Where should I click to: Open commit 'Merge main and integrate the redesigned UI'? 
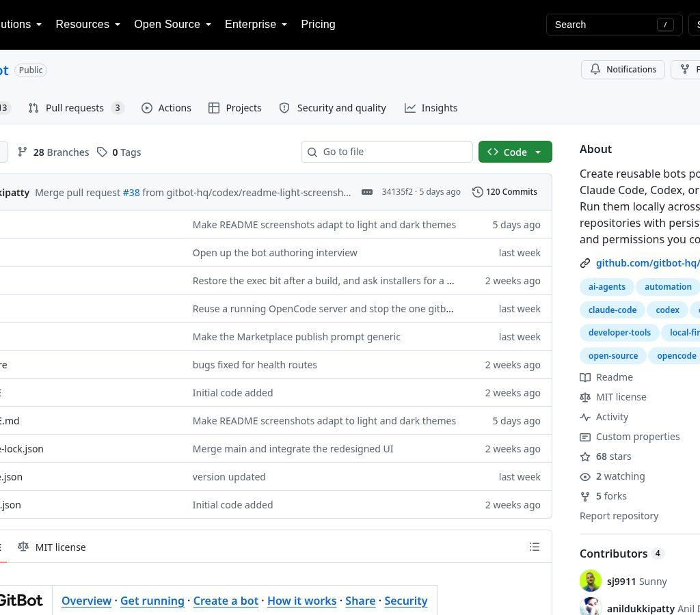pyautogui.click(x=293, y=449)
